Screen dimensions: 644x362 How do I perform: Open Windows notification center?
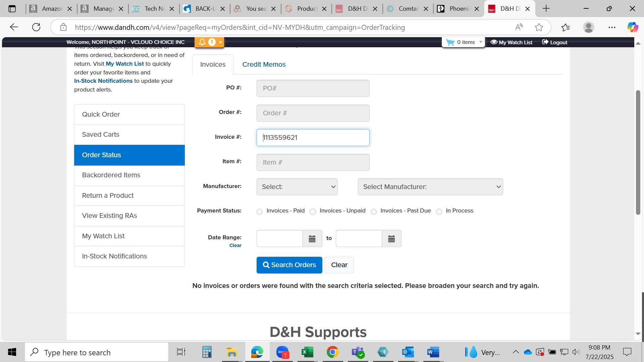point(627,352)
